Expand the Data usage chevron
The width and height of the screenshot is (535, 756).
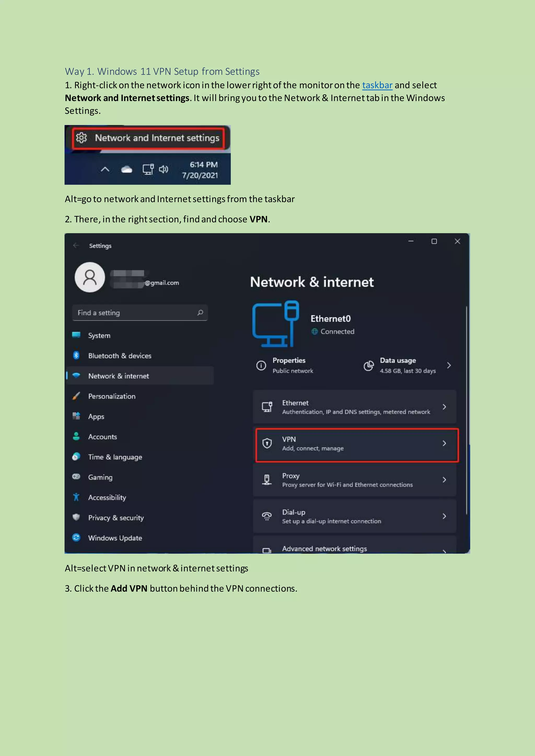[x=449, y=365]
